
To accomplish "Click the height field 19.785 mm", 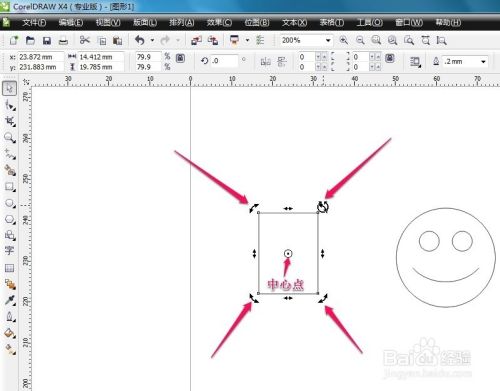I will (100, 67).
